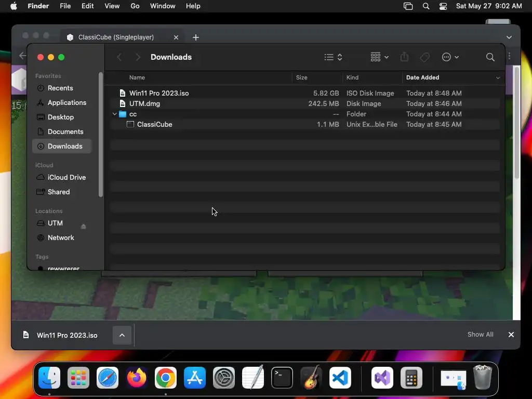
Task: Click the 5.82 GB size cell
Action: coord(326,94)
